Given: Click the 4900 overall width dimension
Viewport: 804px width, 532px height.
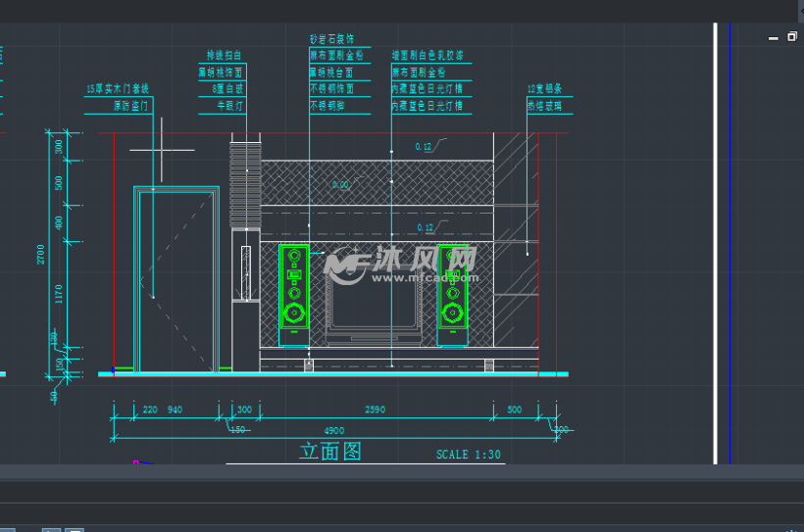Looking at the screenshot, I should tap(334, 429).
